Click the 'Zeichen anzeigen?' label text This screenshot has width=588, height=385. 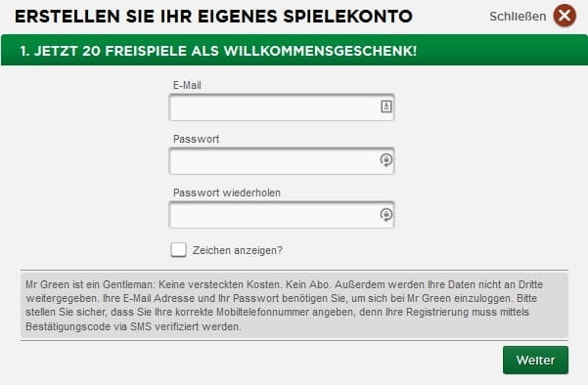[238, 250]
